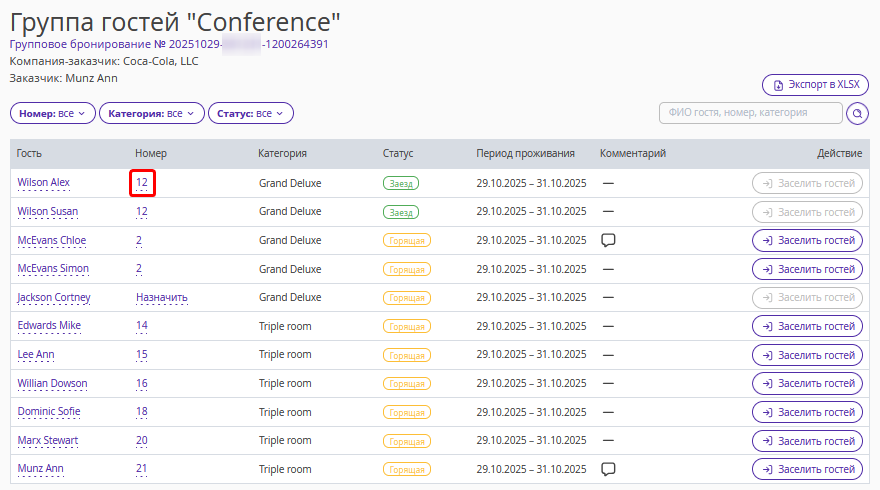Click room number 12 for Wilson Alex
The width and height of the screenshot is (880, 490).
click(x=142, y=183)
